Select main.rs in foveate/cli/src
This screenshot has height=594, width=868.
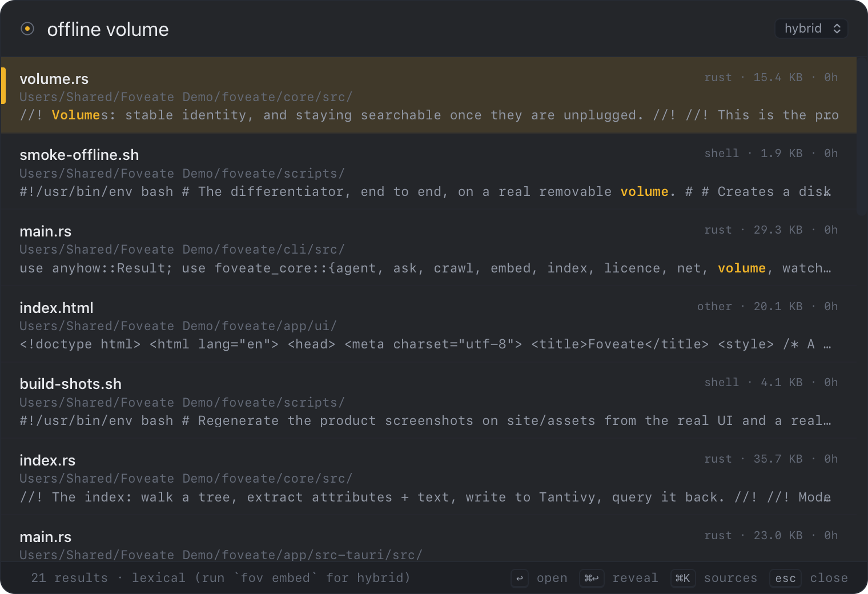coord(429,248)
